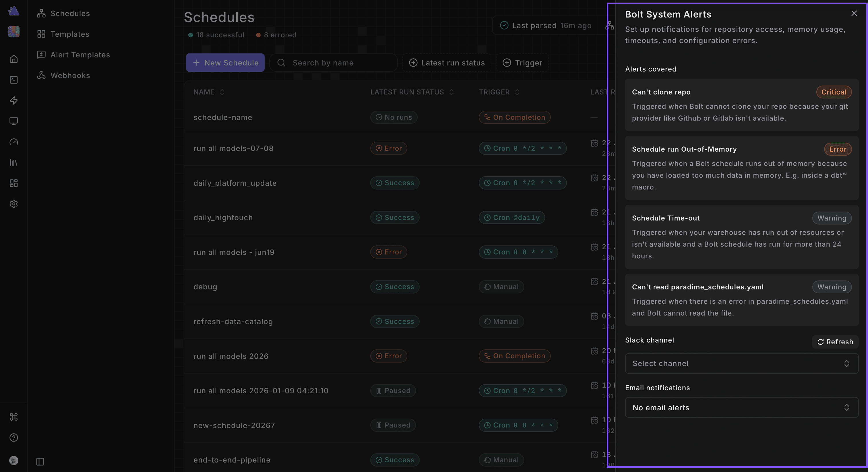Open the run all models-07-08 schedule
Screen dimensions: 868x472
point(233,148)
